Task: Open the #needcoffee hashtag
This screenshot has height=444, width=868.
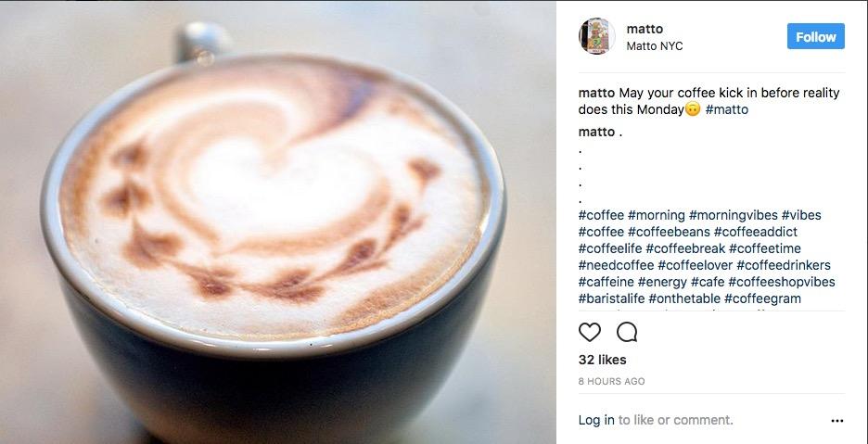Action: [616, 265]
